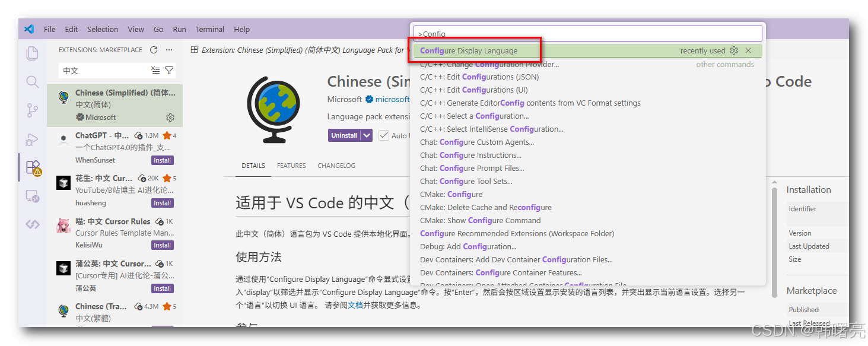Select Chat: Configure Custom Agents

(x=588, y=142)
